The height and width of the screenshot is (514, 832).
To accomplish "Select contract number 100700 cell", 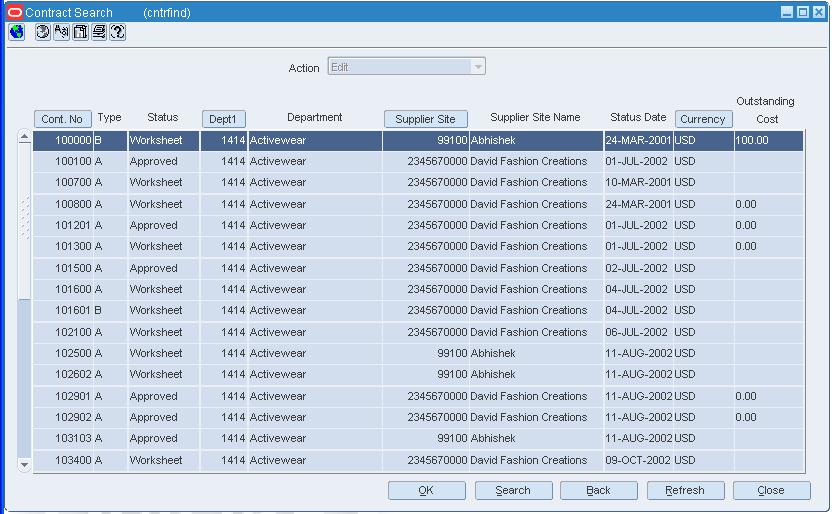I will (63, 182).
